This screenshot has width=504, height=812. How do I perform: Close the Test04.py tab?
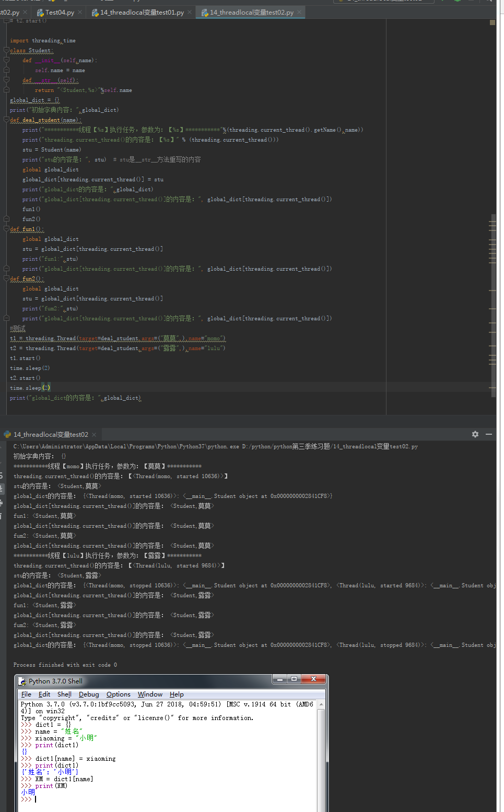pyautogui.click(x=80, y=13)
